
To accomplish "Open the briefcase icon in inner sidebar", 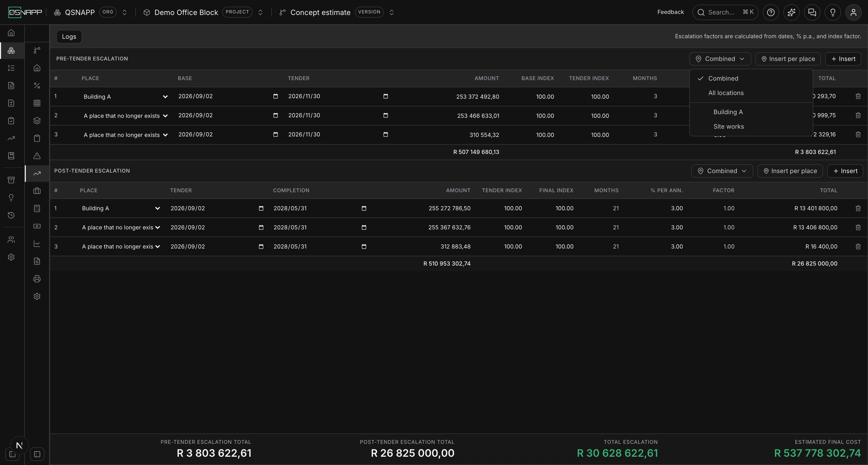I will pyautogui.click(x=37, y=191).
